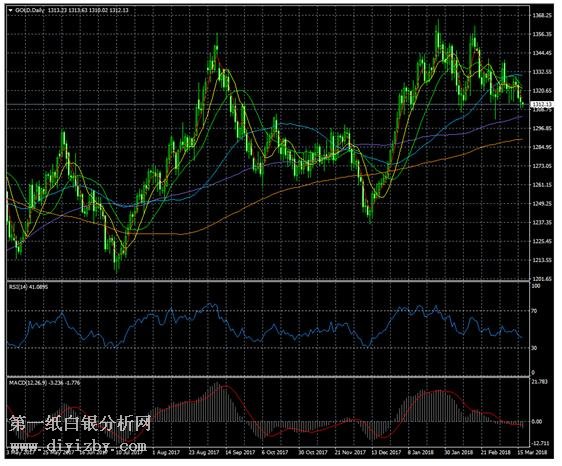Click the RSI 70 level label
The image size is (562, 466).
point(534,312)
